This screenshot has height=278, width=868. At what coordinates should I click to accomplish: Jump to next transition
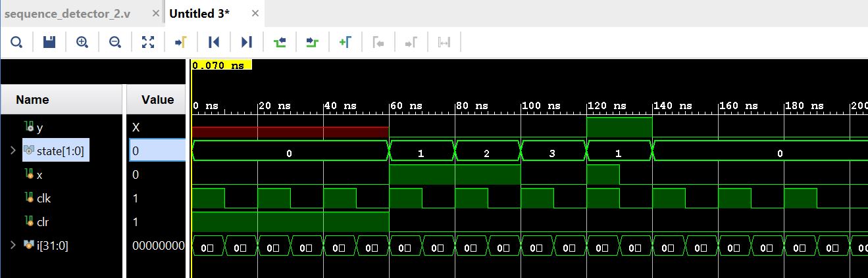313,42
